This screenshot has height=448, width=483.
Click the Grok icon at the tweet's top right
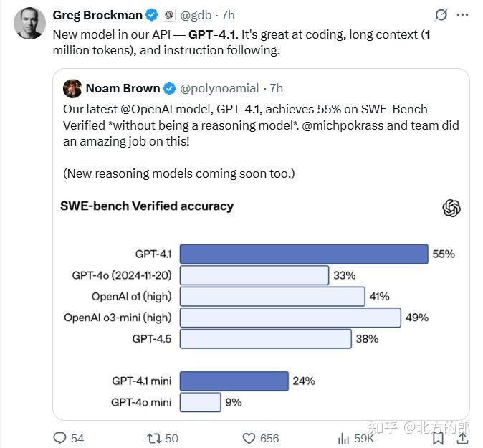coord(442,14)
